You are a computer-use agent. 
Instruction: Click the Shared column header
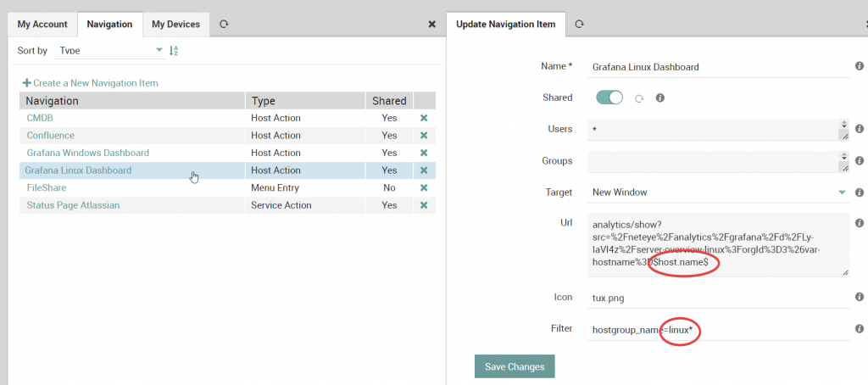click(389, 101)
